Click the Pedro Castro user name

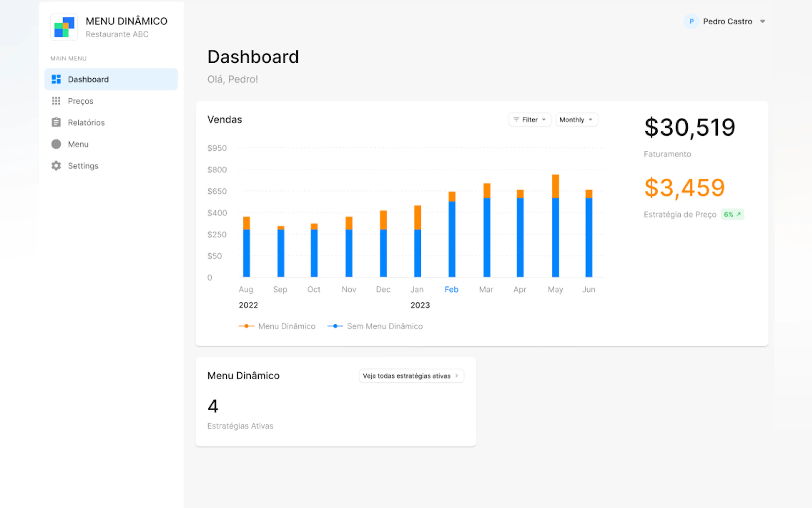coord(727,21)
